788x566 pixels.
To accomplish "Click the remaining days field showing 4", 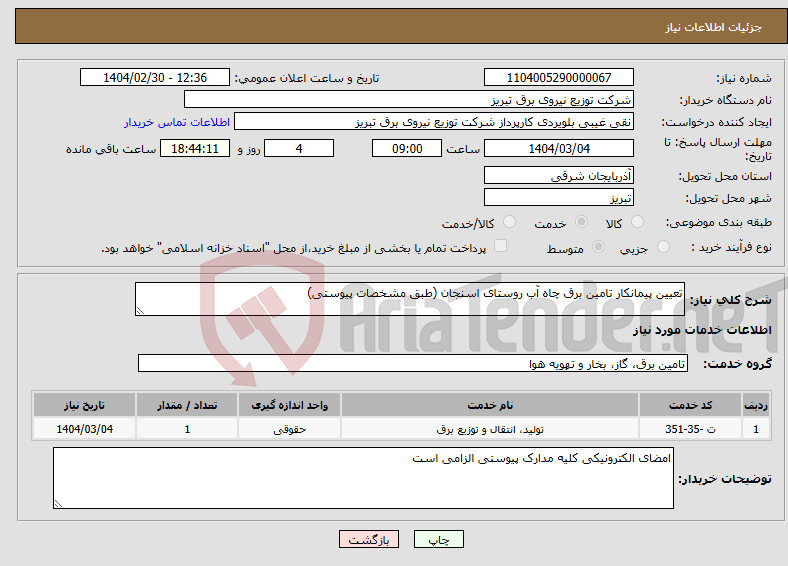I will click(299, 148).
